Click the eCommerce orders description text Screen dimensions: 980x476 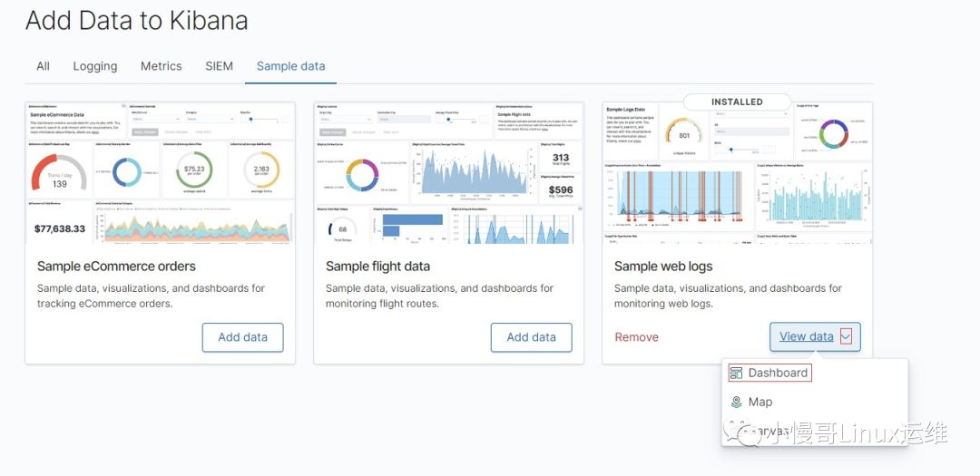tap(151, 296)
